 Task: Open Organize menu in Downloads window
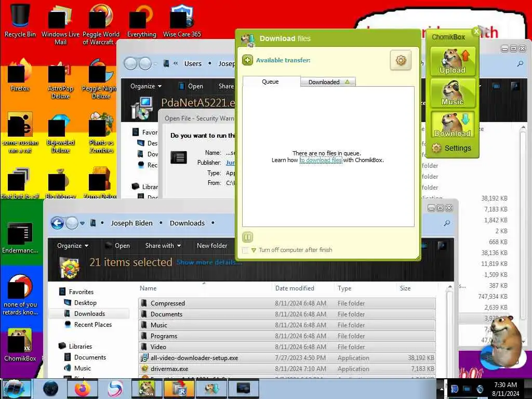pos(73,246)
